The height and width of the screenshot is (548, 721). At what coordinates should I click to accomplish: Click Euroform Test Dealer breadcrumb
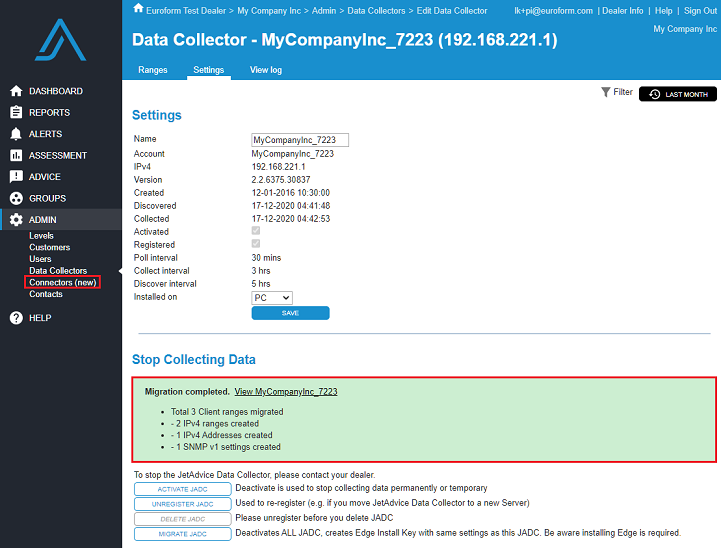coord(186,11)
